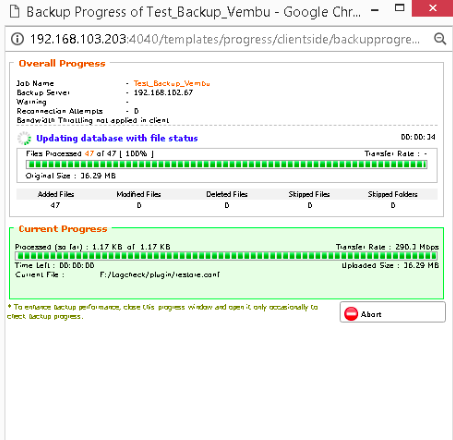Click the address bar URL field
The width and height of the screenshot is (453, 440).
[x=225, y=39]
